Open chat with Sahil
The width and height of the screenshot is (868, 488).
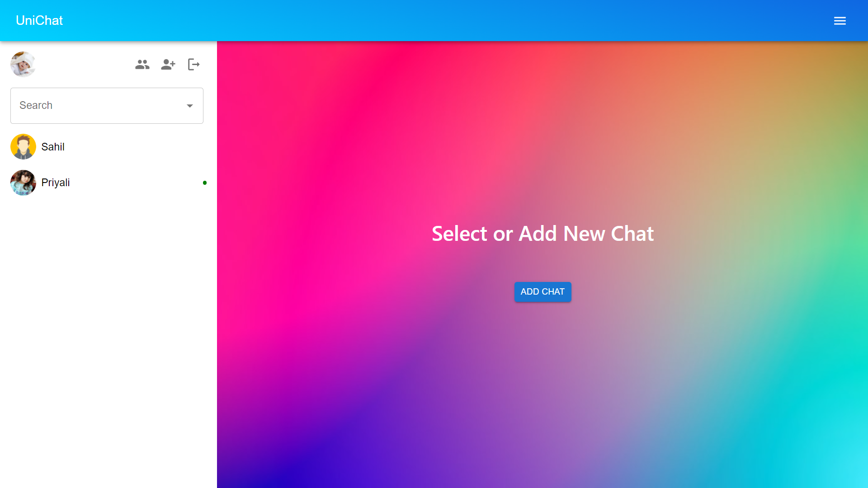tap(108, 146)
